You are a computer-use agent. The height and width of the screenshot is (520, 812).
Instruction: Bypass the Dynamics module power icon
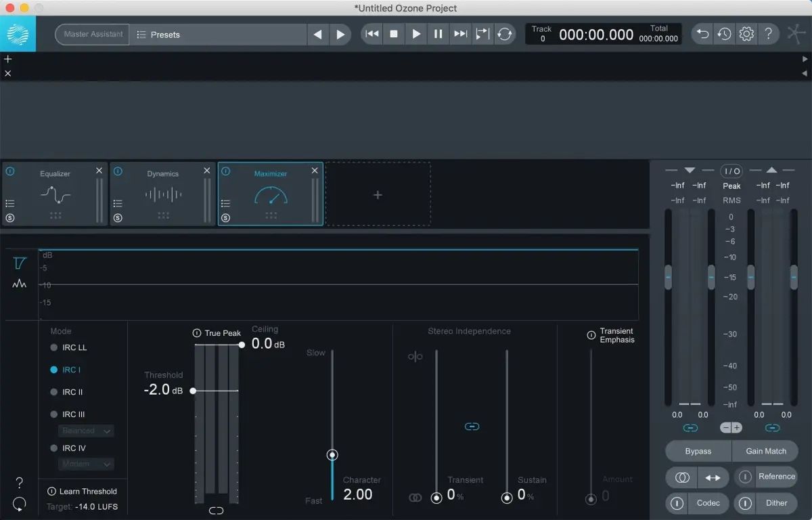pos(118,171)
